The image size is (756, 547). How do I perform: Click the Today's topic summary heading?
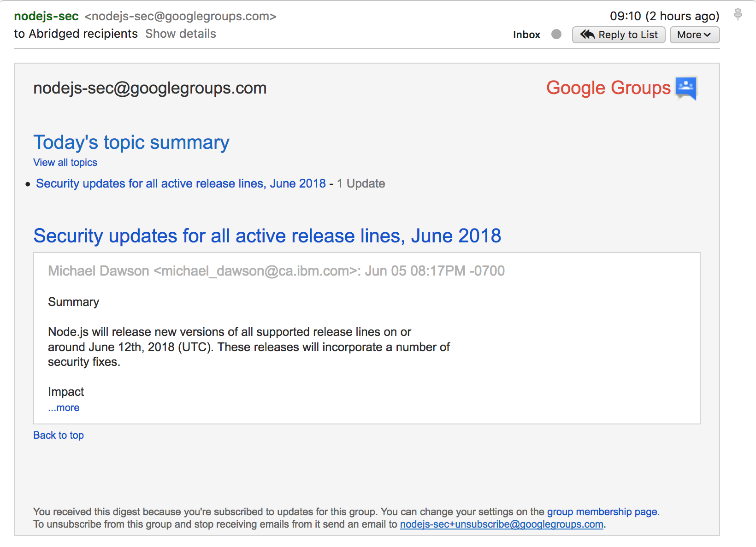point(131,142)
